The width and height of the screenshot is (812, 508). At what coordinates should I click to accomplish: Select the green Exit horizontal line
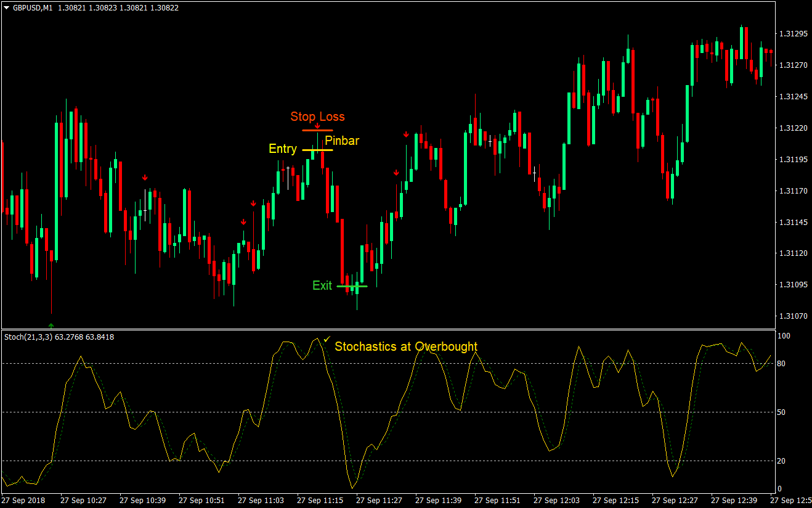pos(352,286)
